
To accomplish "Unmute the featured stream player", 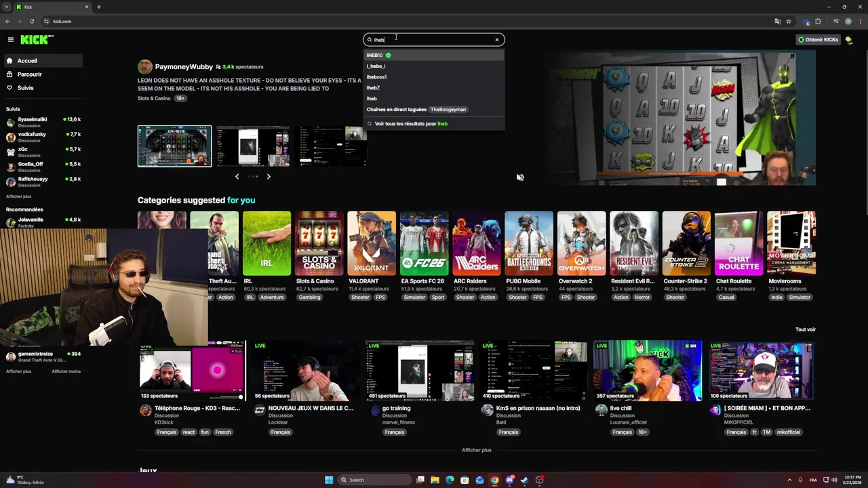I will [x=520, y=178].
